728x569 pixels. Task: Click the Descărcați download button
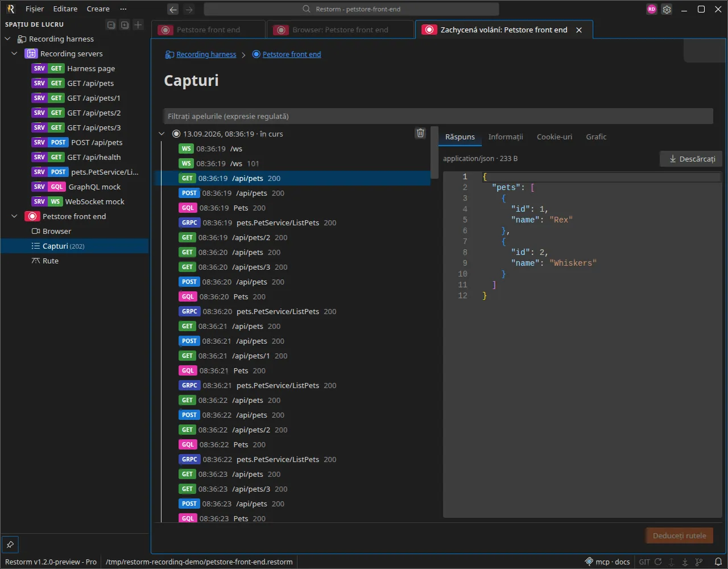(x=691, y=159)
